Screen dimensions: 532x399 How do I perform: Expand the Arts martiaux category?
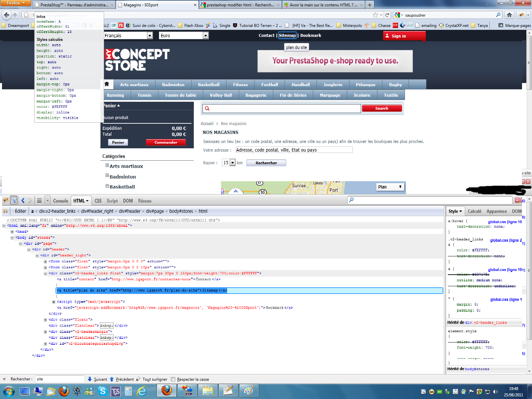click(107, 165)
